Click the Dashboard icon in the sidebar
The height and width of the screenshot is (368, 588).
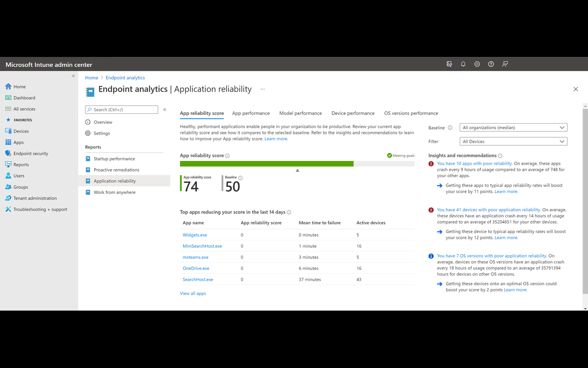[8, 98]
